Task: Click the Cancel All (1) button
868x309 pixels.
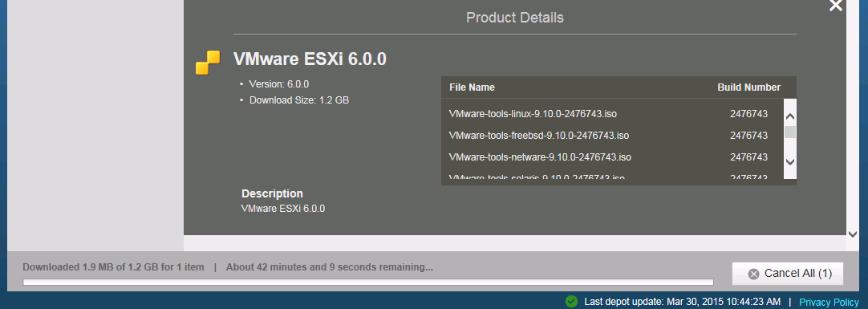Action: (x=787, y=274)
